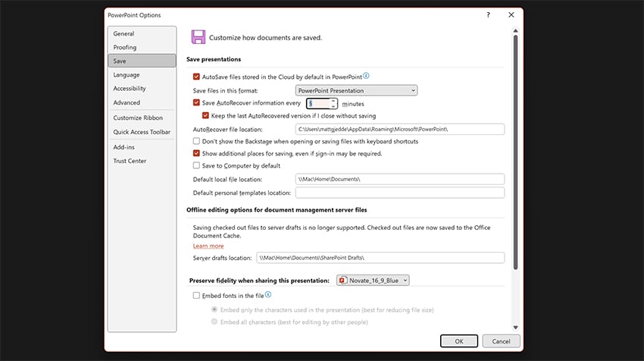Click the Help question mark icon
The width and height of the screenshot is (644, 361).
tap(487, 14)
